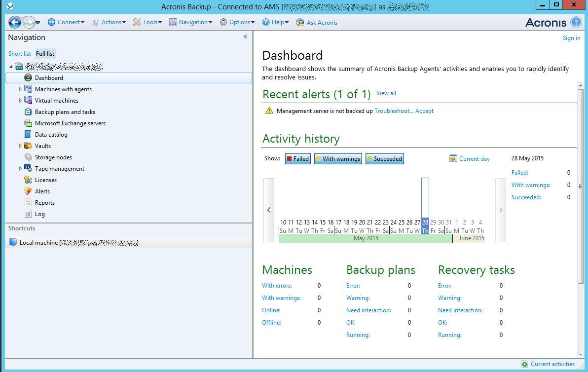Click the Troubleshoot... link
Image resolution: width=588 pixels, height=372 pixels.
tap(394, 111)
